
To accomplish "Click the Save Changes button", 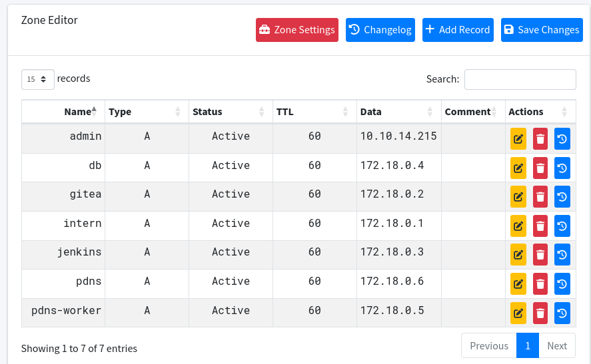I will [x=542, y=30].
